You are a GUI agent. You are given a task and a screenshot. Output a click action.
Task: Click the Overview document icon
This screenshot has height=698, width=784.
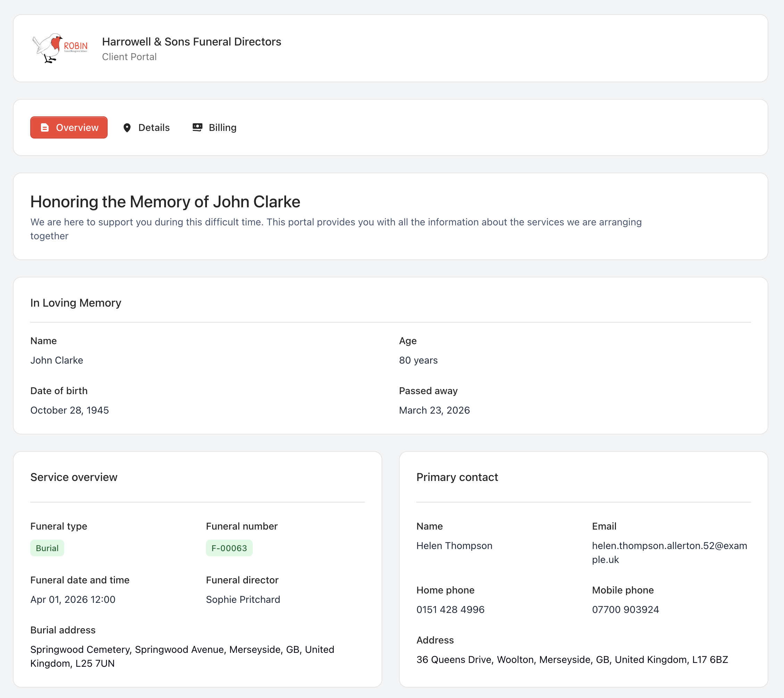pyautogui.click(x=45, y=128)
